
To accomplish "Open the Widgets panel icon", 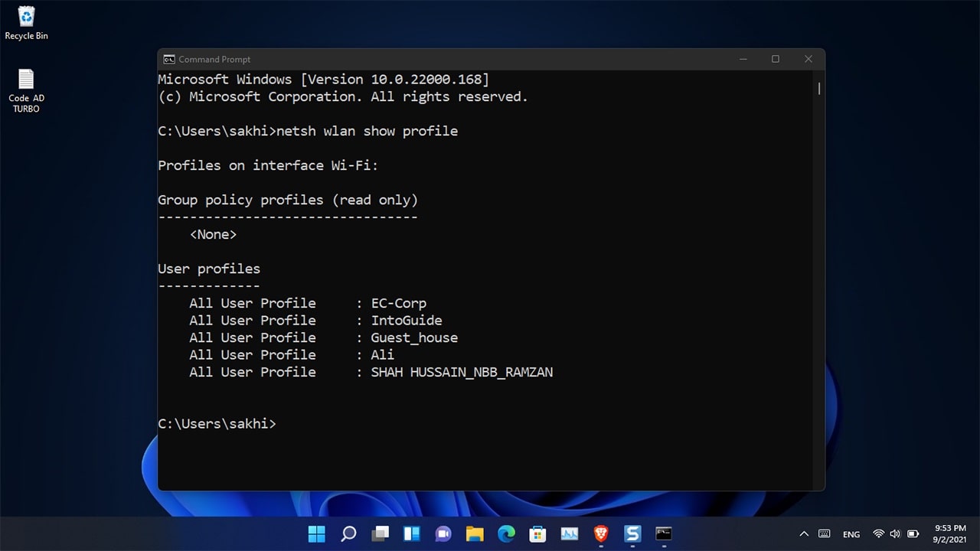I will click(411, 533).
